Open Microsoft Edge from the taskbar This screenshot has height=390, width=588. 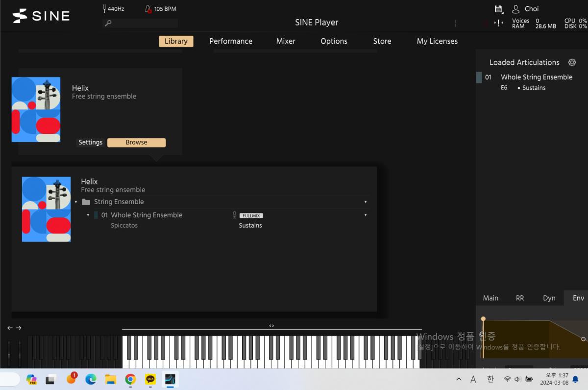pos(91,379)
